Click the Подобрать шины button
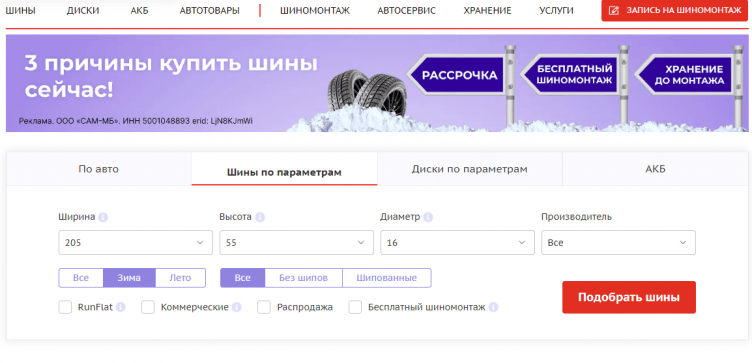The width and height of the screenshot is (752, 363). tap(629, 297)
